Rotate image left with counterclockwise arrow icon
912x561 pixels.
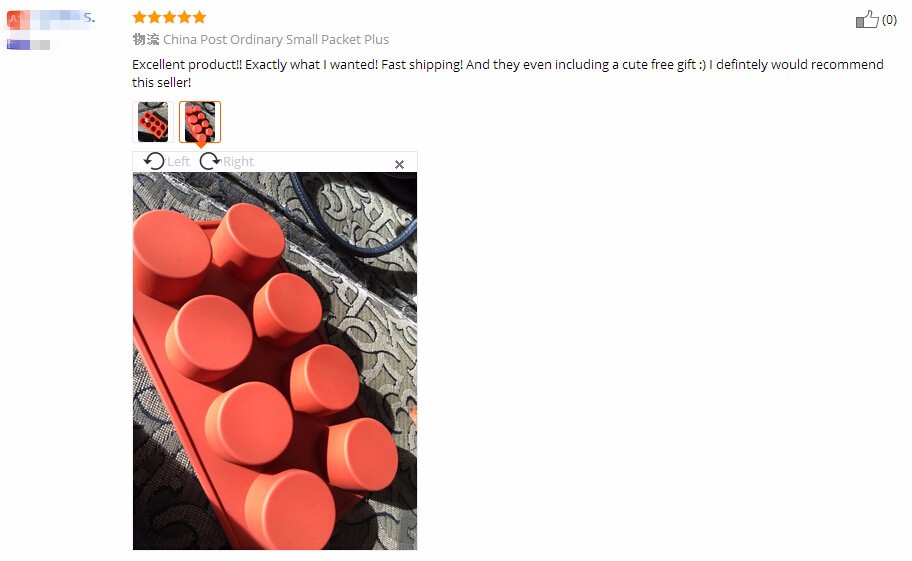(154, 161)
